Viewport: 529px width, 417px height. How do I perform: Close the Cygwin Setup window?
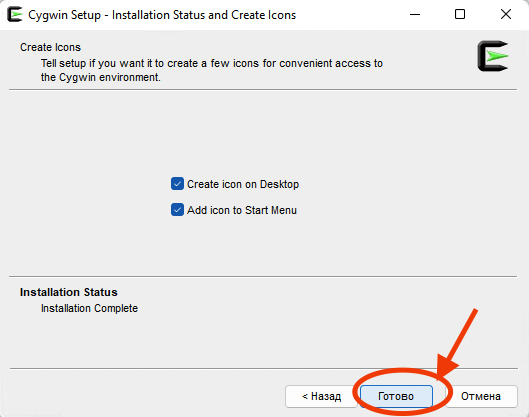coord(506,15)
